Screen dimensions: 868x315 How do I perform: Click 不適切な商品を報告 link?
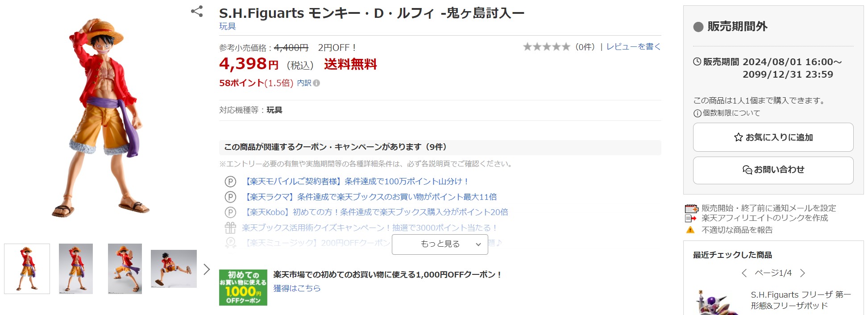[737, 230]
